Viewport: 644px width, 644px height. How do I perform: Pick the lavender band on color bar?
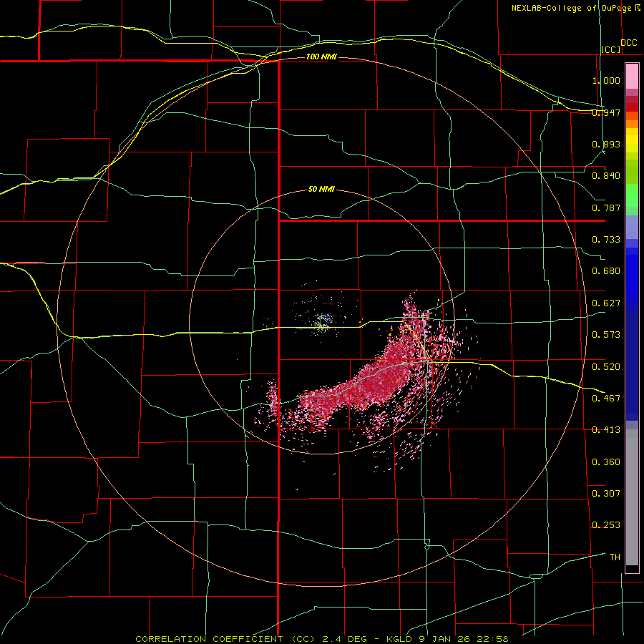[x=632, y=227]
